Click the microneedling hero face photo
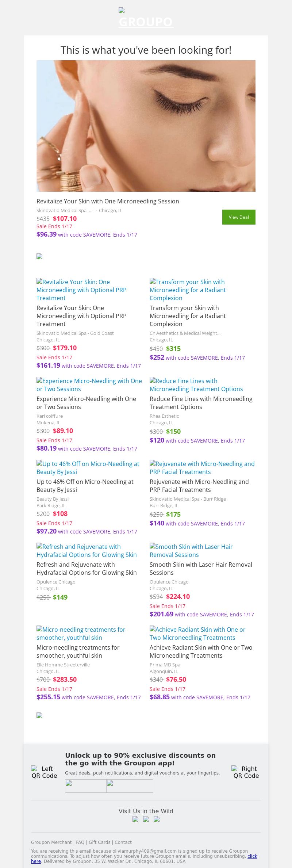This screenshot has width=292, height=868. coord(146,126)
